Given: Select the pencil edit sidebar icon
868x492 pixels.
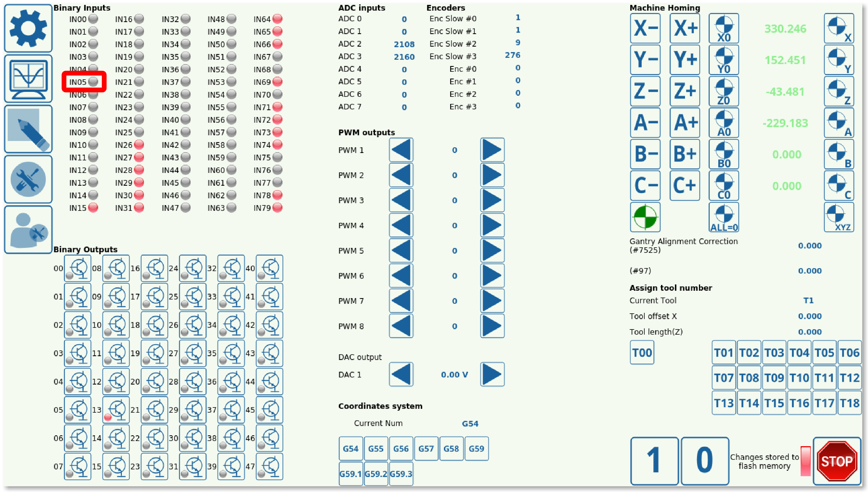Looking at the screenshot, I should [x=28, y=129].
